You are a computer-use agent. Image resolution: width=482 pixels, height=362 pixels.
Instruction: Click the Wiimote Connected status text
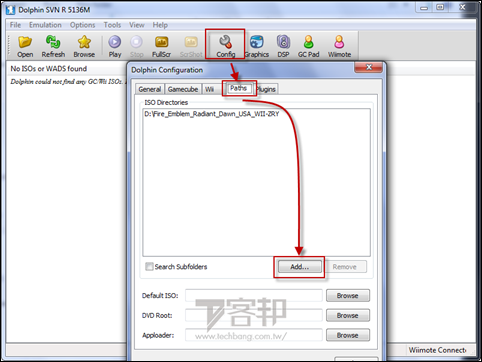438,350
